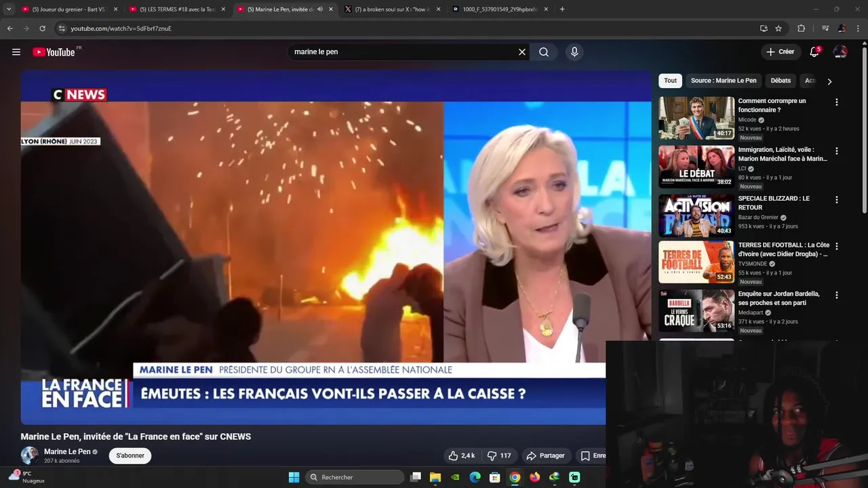Viewport: 868px width, 488px height.
Task: Dislike the video (117)
Action: pos(500,455)
